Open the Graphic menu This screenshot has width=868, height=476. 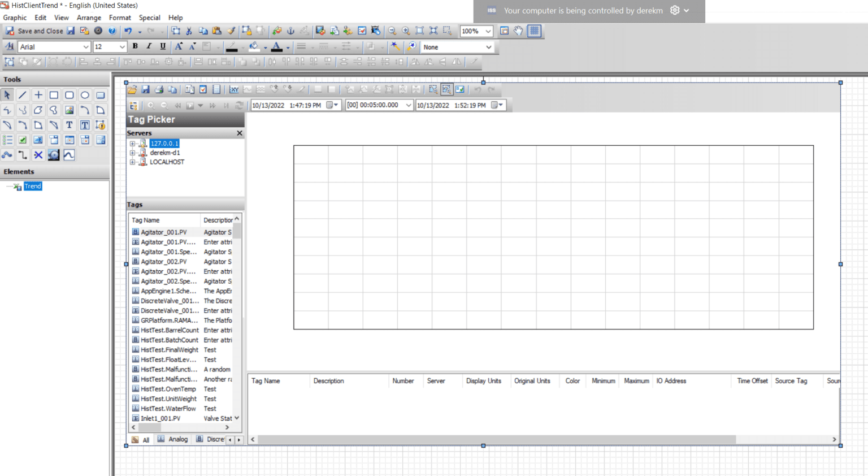coord(15,18)
